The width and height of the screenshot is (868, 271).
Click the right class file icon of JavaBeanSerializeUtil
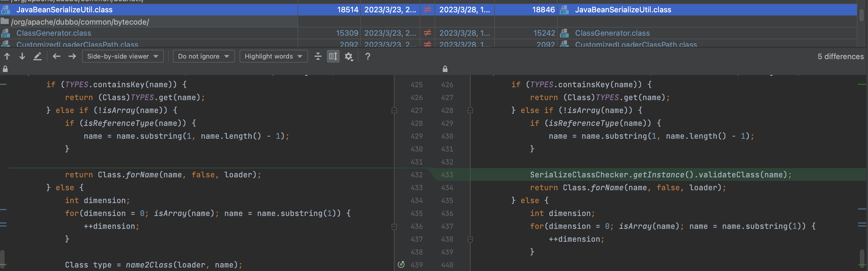564,9
